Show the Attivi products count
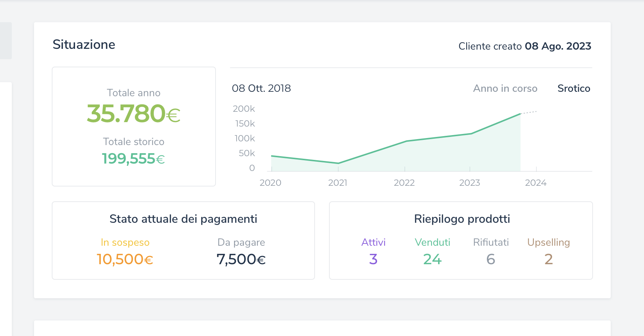The height and width of the screenshot is (336, 644). point(373,259)
